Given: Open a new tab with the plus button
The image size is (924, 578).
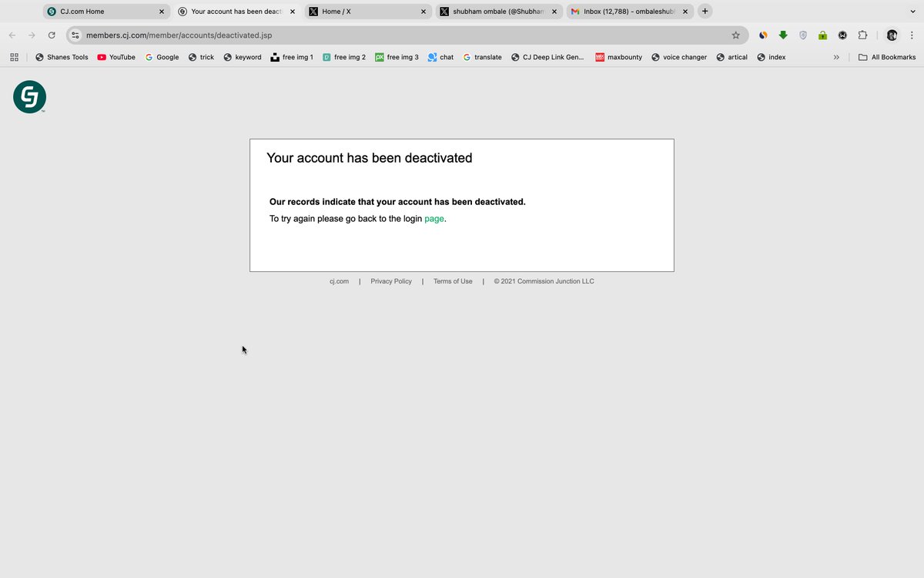Looking at the screenshot, I should tap(705, 12).
